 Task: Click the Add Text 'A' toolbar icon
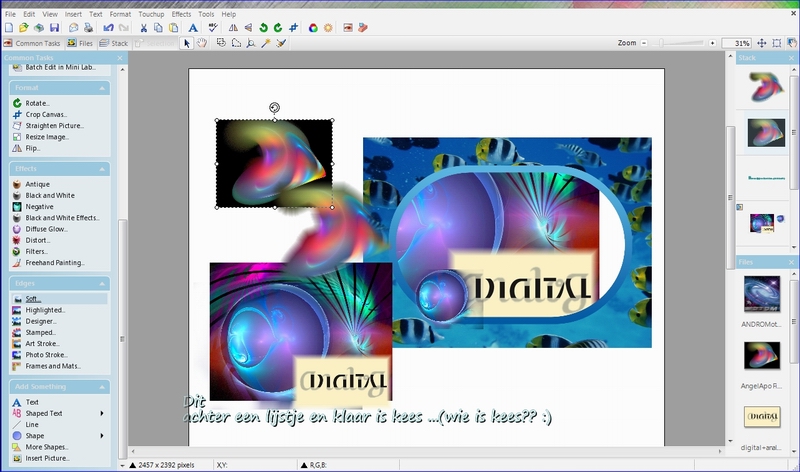coord(193,28)
